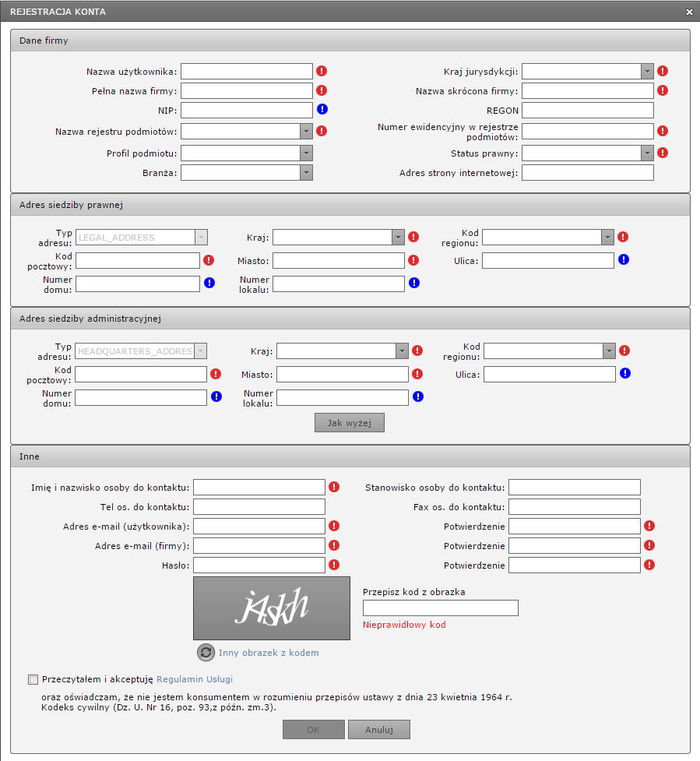Click the Jak wyżej button
The width and height of the screenshot is (700, 761).
(350, 423)
